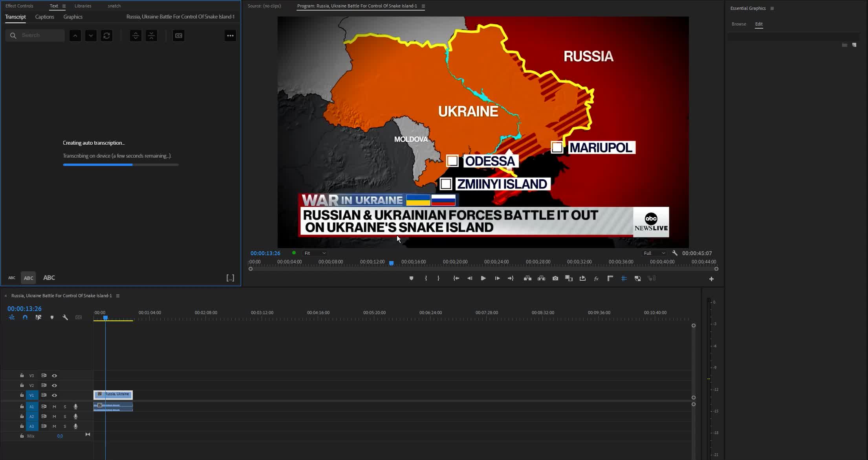Click the Global FX Mute fx icon
The image size is (868, 460).
tap(596, 278)
